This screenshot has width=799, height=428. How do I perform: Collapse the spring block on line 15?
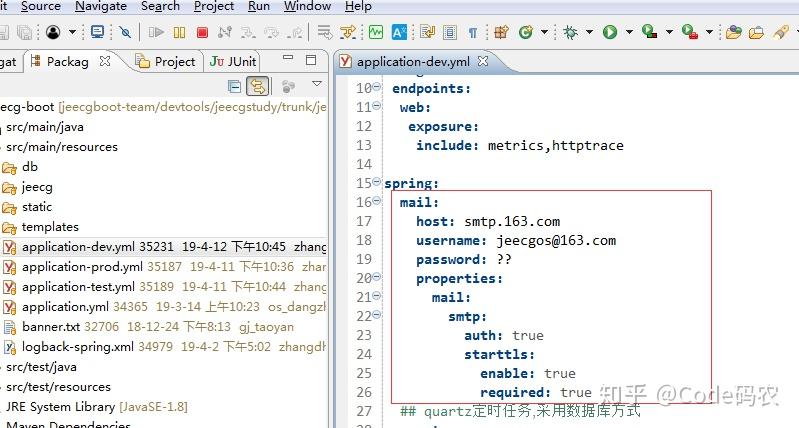point(377,182)
